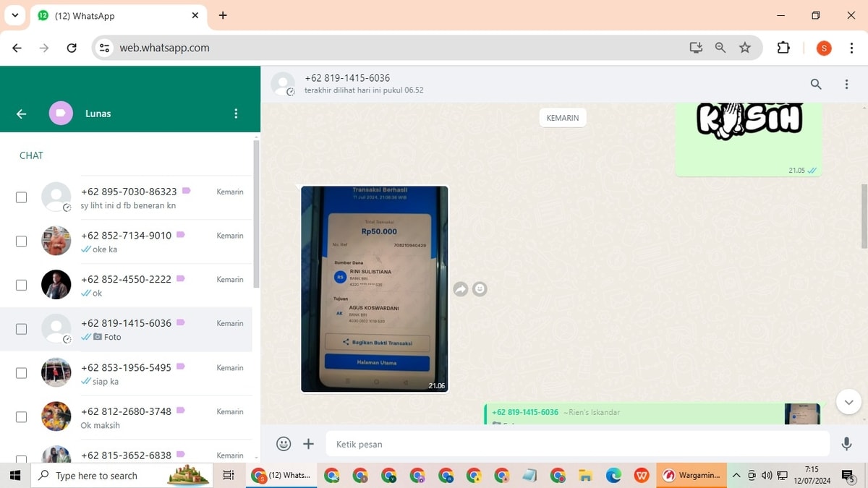Select checkbox for +62 895-7030-86323 chat
The width and height of the screenshot is (868, 488).
[21, 197]
